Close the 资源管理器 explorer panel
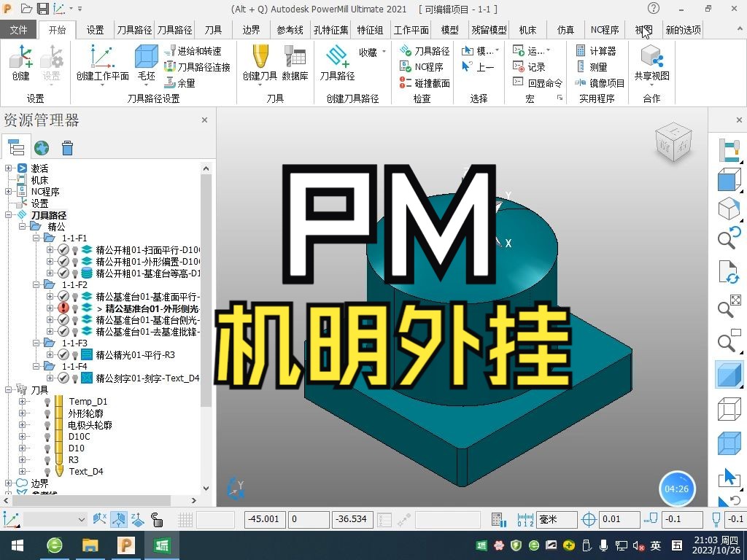 (204, 120)
